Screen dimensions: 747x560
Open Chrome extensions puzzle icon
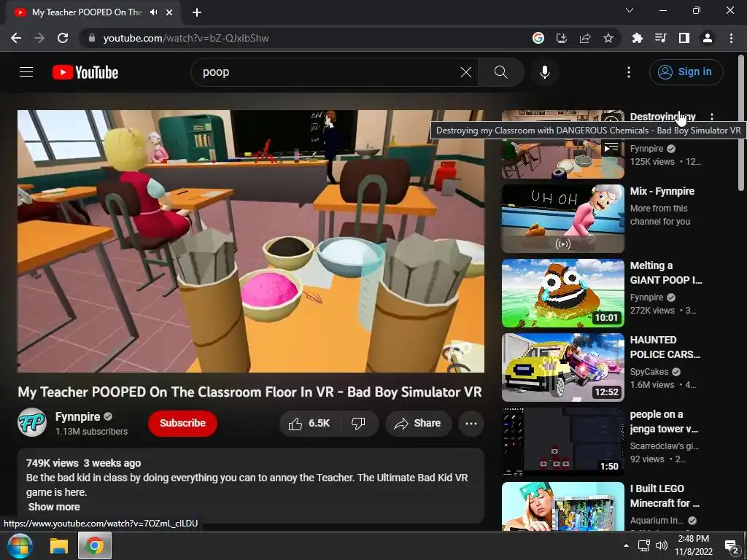click(637, 38)
